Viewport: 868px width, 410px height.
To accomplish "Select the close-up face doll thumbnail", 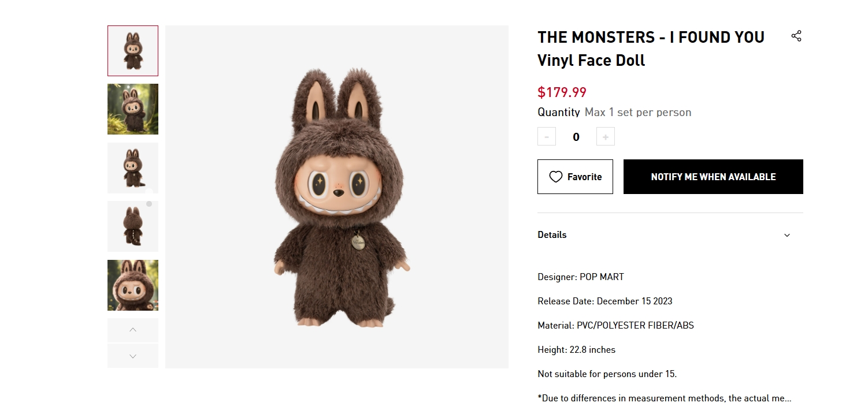I will click(133, 285).
